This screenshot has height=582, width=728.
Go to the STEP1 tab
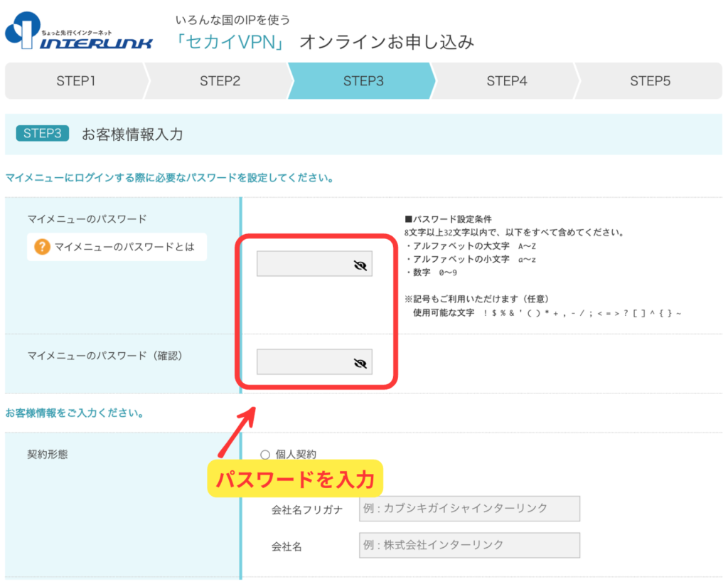coord(75,81)
